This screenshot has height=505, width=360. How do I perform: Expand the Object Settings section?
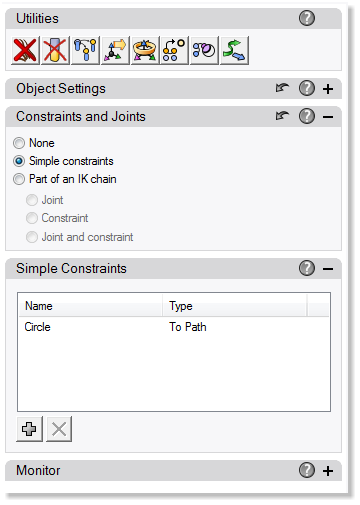pos(328,89)
